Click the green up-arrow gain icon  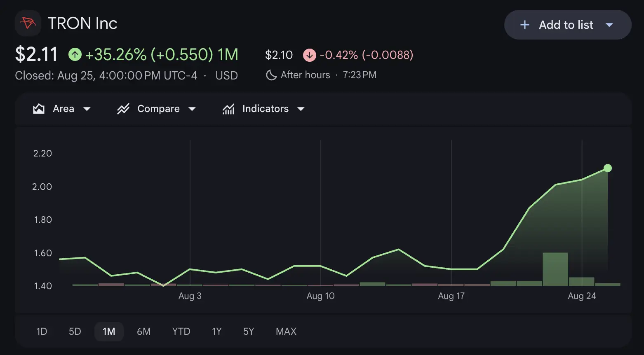pyautogui.click(x=75, y=54)
